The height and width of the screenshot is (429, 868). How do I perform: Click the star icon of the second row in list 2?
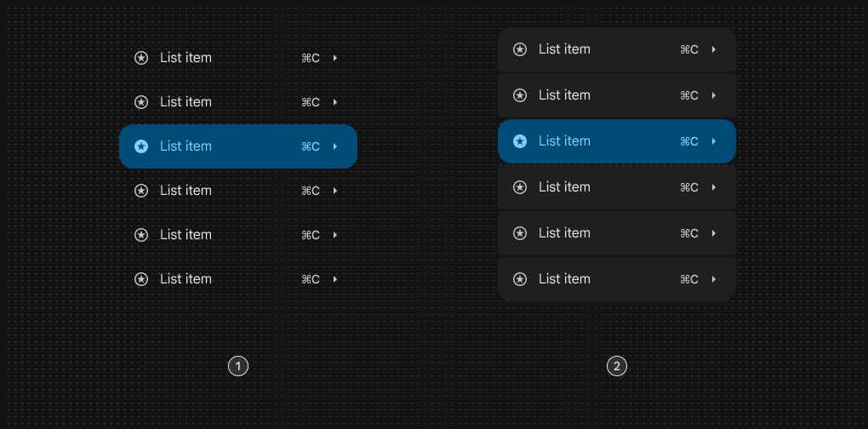click(520, 95)
